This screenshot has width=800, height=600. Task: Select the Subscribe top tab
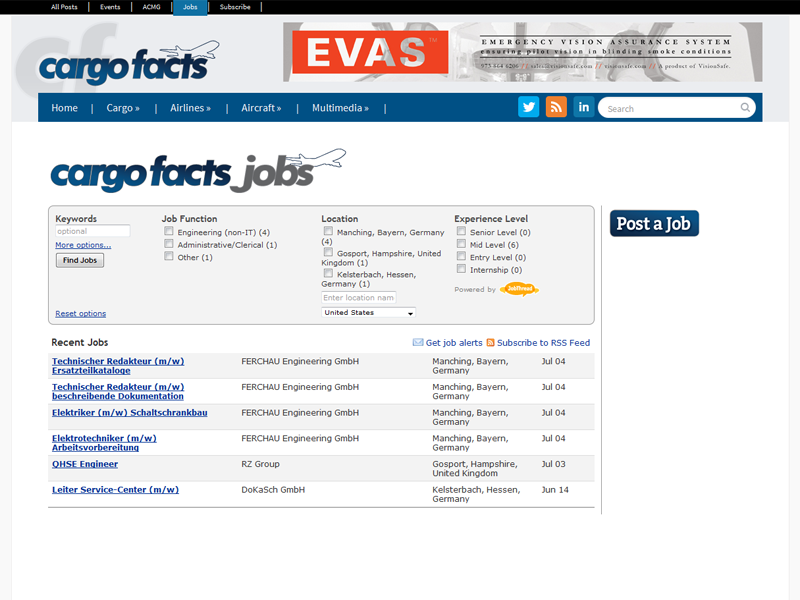click(x=235, y=7)
